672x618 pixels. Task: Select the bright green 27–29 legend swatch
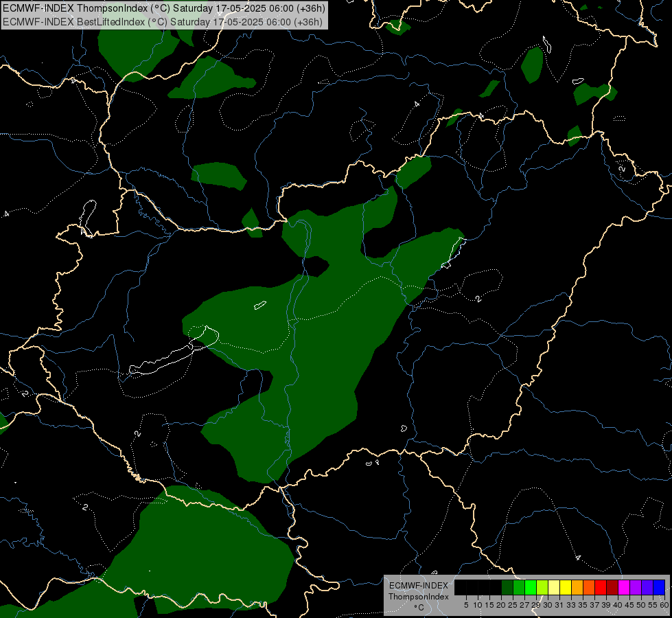(531, 587)
